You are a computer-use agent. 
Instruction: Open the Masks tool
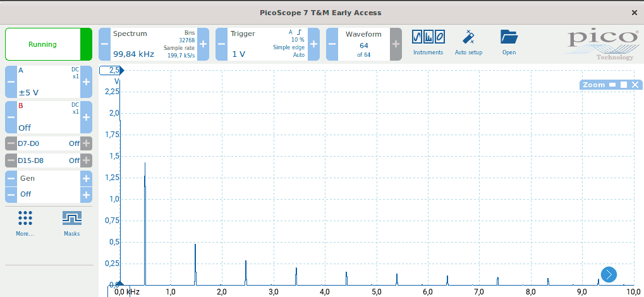pyautogui.click(x=72, y=224)
